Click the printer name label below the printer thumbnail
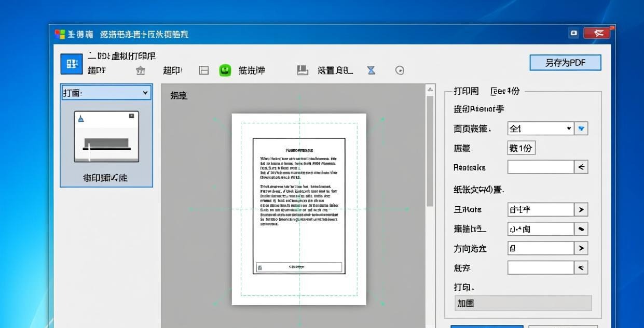 tap(105, 178)
